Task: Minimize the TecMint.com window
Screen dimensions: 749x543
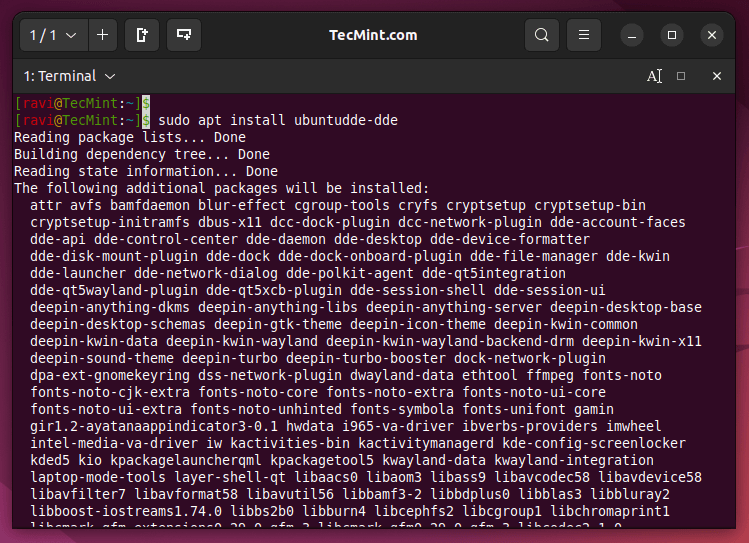Action: (x=631, y=35)
